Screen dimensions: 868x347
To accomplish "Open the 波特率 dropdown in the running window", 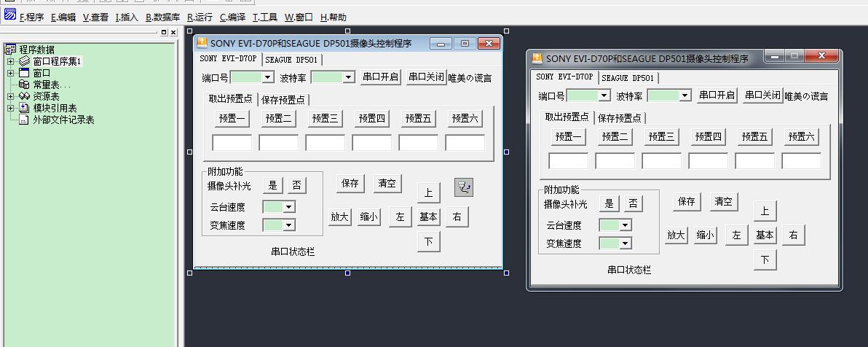I will tap(685, 95).
